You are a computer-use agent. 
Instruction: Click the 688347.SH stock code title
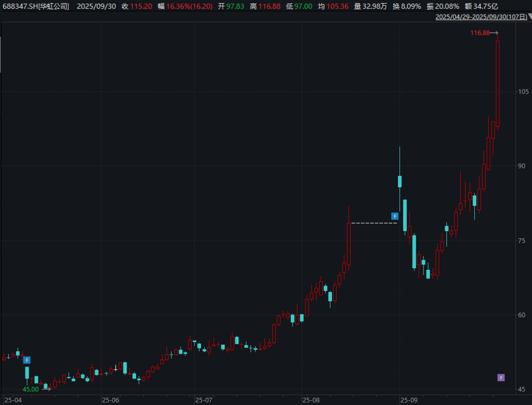(x=36, y=6)
